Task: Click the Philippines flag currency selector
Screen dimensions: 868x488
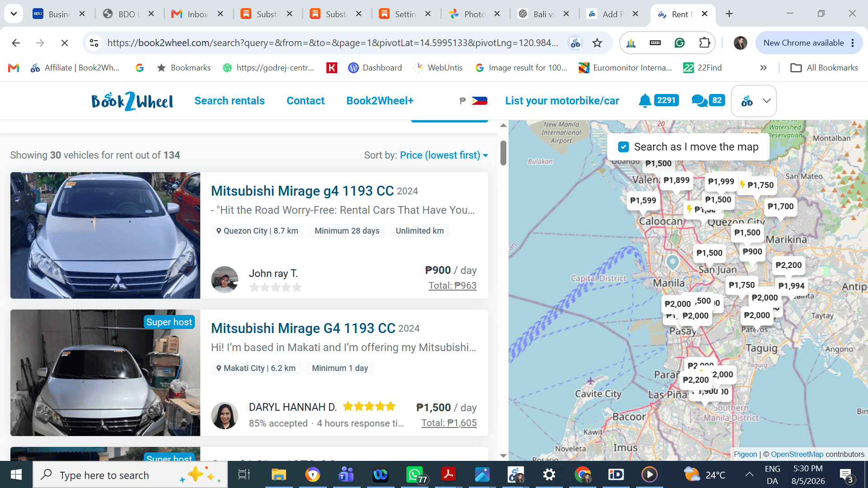Action: (x=479, y=101)
